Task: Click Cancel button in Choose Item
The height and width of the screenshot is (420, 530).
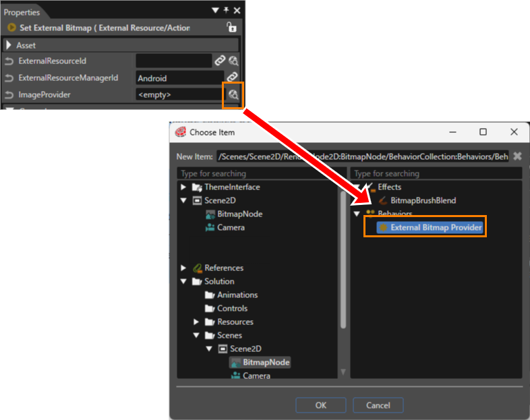Action: tap(378, 405)
